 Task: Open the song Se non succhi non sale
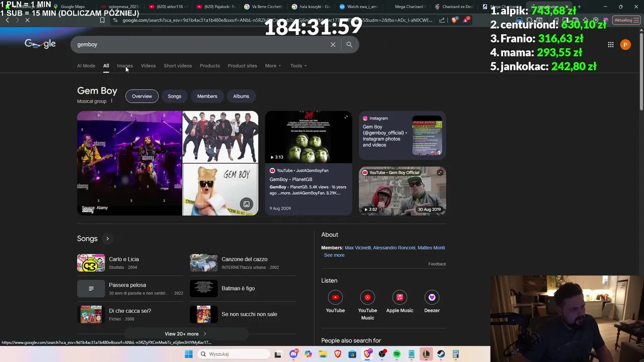pyautogui.click(x=243, y=314)
